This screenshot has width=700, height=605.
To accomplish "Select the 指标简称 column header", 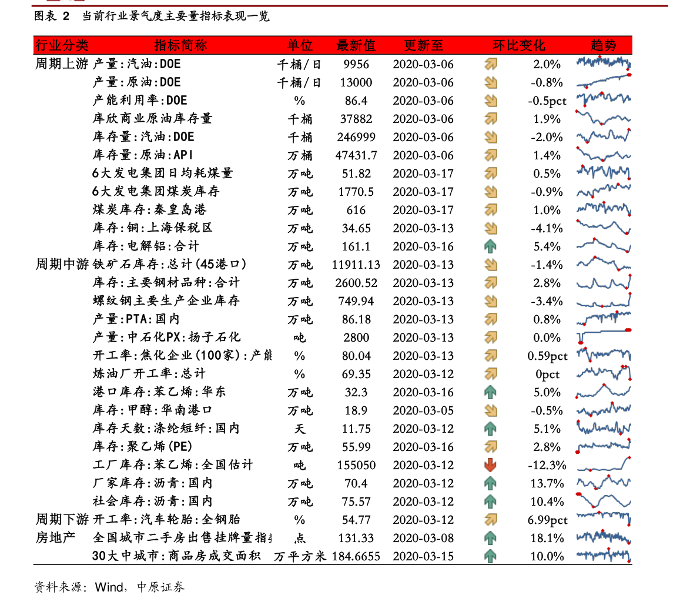I will pyautogui.click(x=180, y=45).
